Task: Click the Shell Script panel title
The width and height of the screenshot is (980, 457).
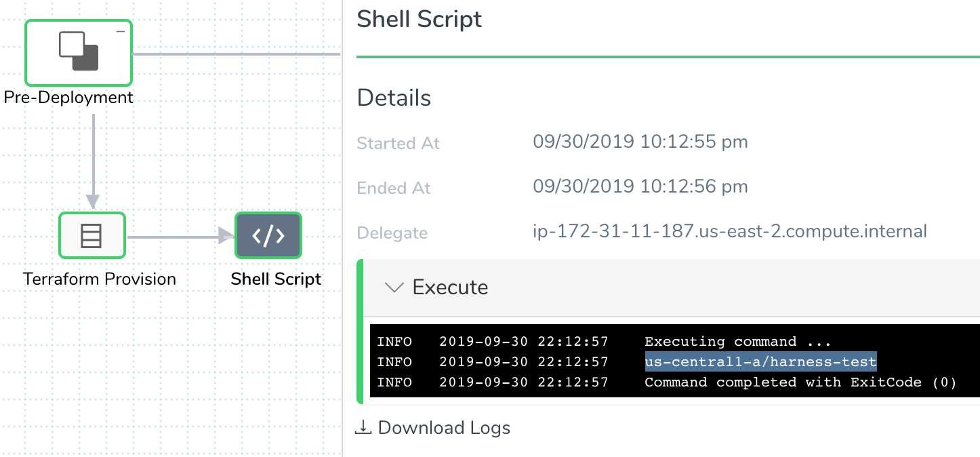Action: pos(420,19)
